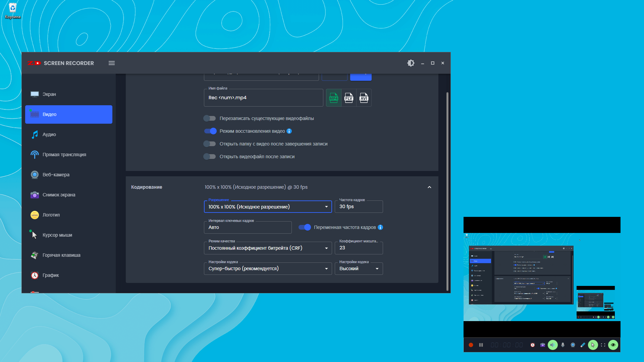Click the red record button

click(471, 345)
